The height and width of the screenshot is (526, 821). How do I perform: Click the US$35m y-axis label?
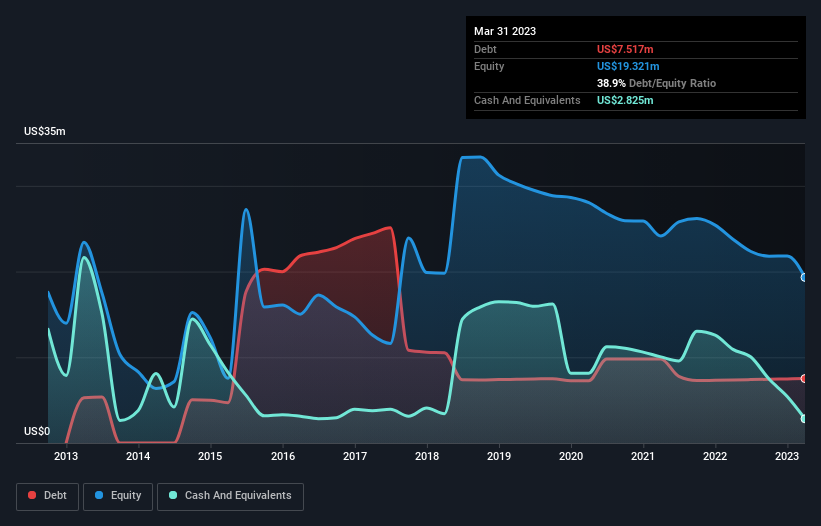pos(45,131)
